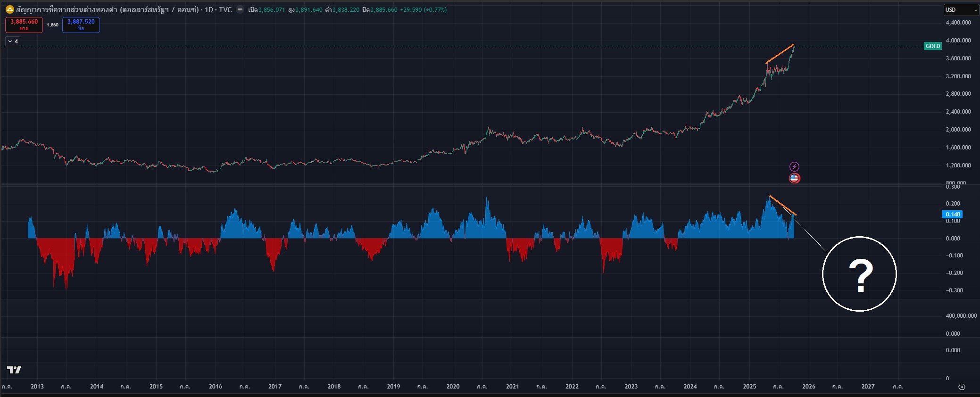
Task: Open the US flag economic event marker
Action: 795,178
